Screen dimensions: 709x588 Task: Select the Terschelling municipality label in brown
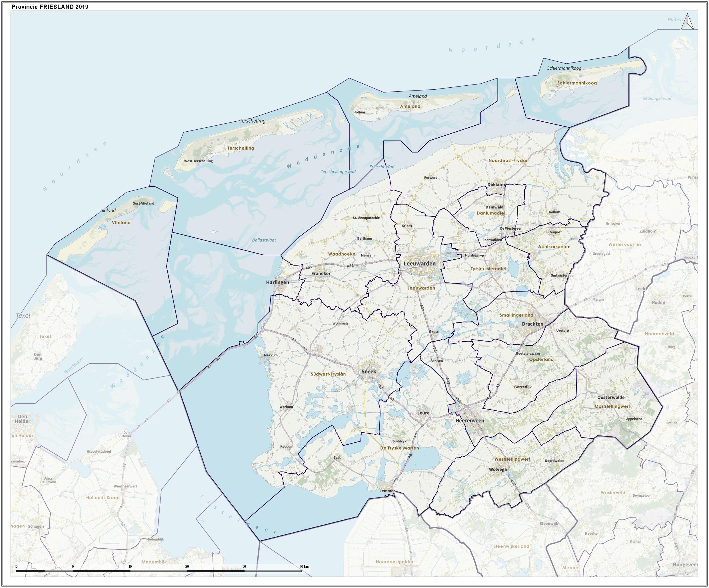[241, 148]
